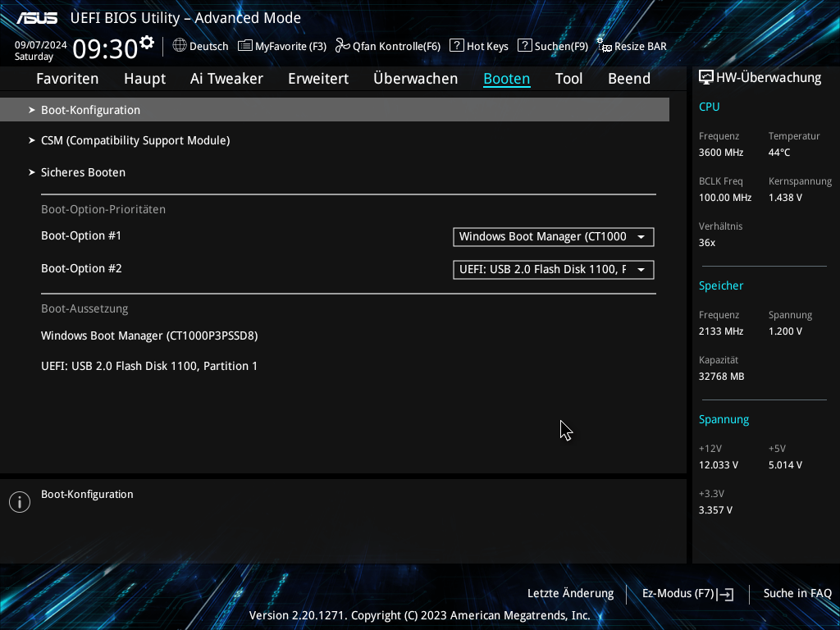This screenshot has width=840, height=630.
Task: Click the globe language icon
Action: (180, 46)
